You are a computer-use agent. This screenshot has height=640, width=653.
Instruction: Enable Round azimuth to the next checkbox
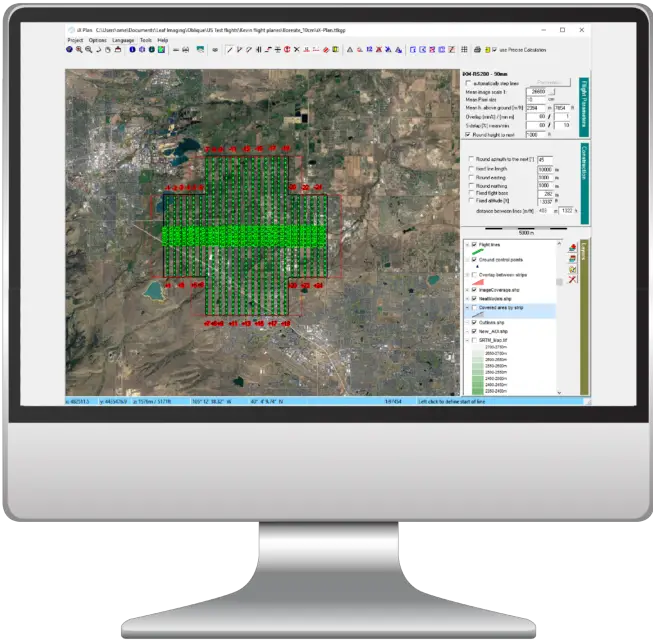(x=471, y=159)
